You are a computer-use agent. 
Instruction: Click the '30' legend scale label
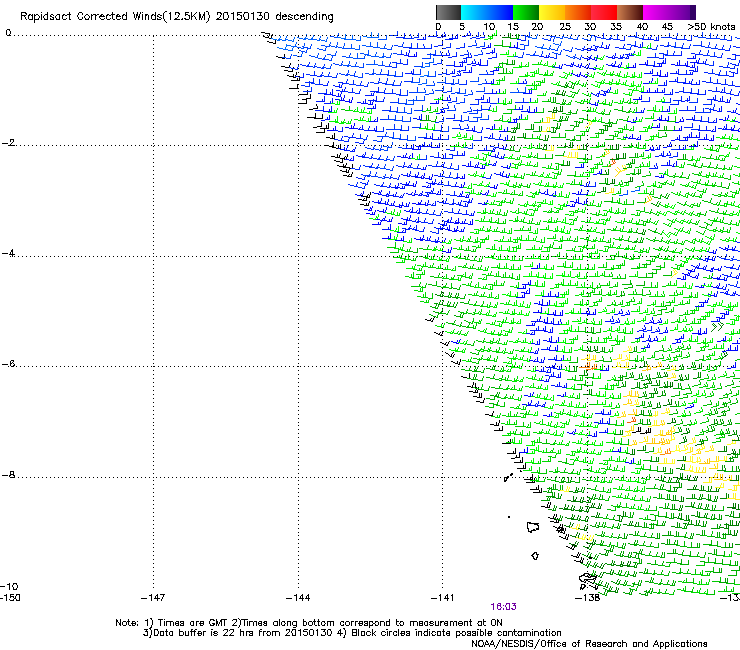[590, 26]
